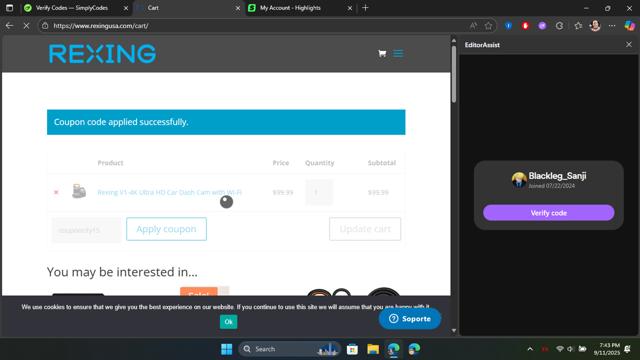640x360 pixels.
Task: Open the volume tray icon
Action: tap(571, 349)
